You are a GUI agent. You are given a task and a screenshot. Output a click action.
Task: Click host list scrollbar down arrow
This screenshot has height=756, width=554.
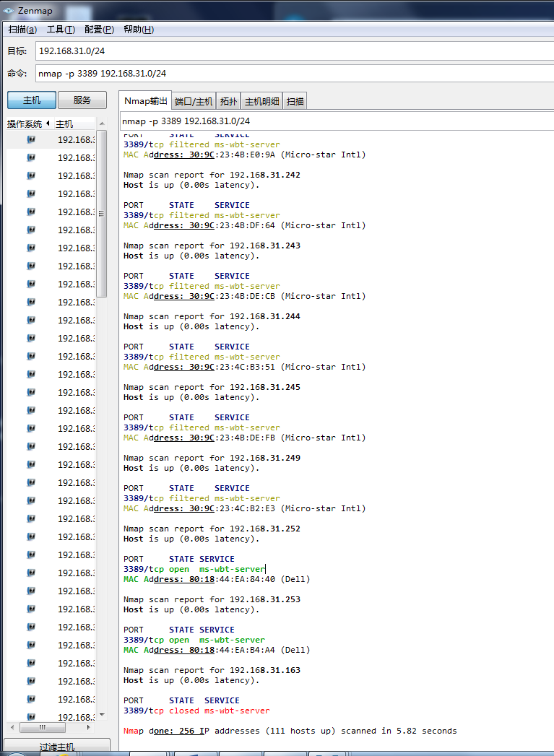(102, 715)
